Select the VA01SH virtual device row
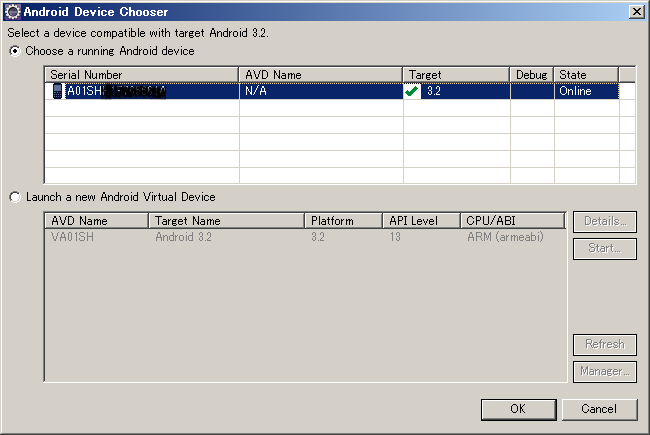The width and height of the screenshot is (650, 435). 300,237
